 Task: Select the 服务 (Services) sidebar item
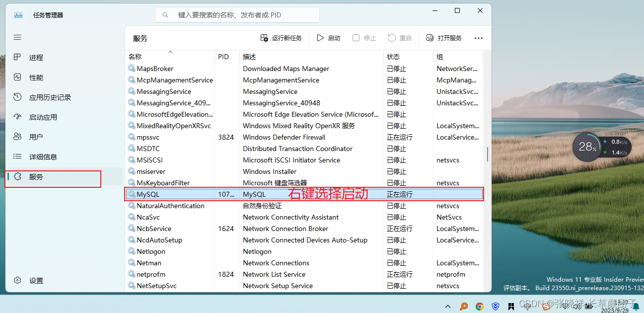64,177
